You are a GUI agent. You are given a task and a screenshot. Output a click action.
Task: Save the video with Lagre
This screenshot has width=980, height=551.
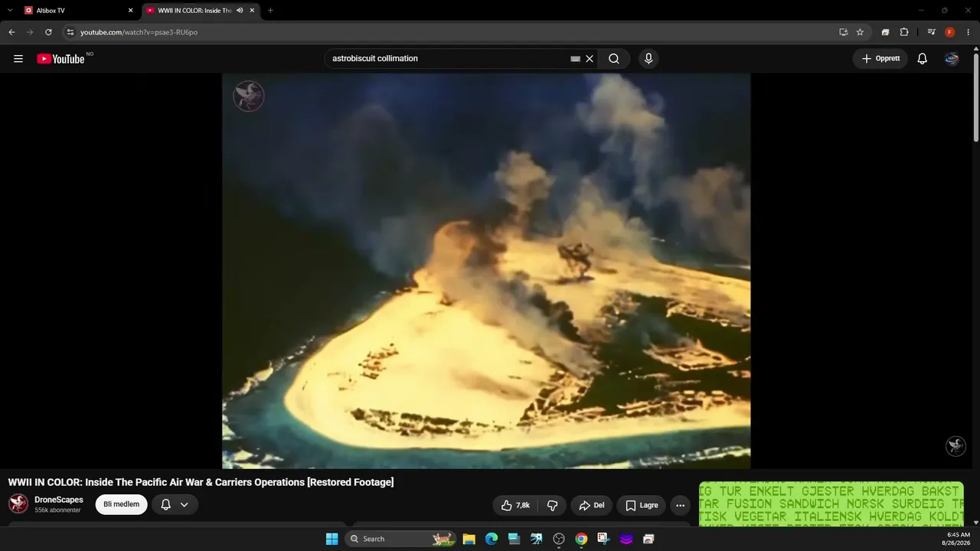[642, 505]
